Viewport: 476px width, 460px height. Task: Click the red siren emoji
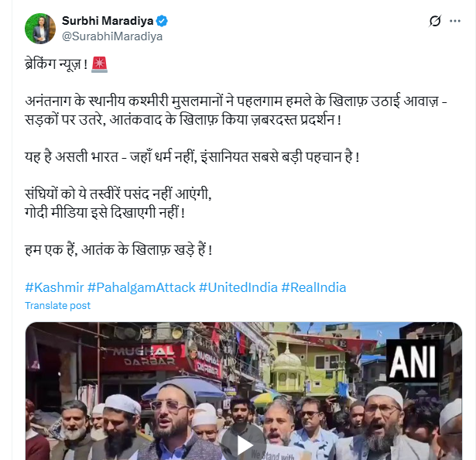[x=99, y=64]
